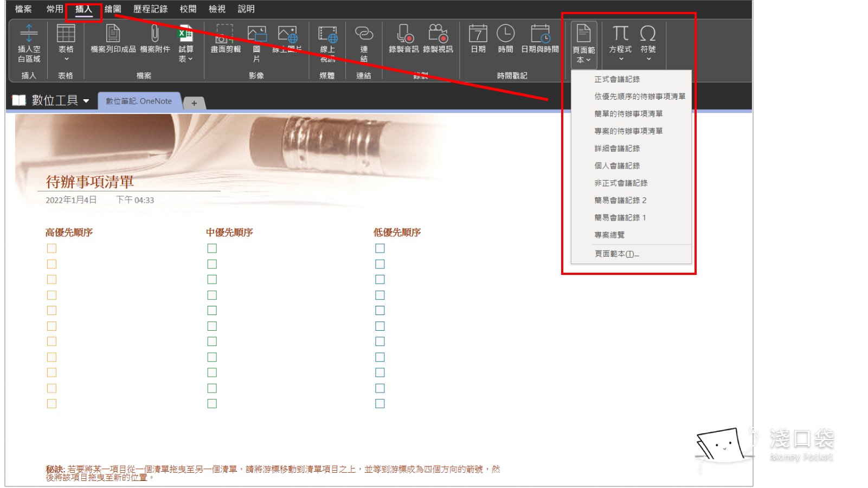
Task: Check the first checkbox under 高優先順序
Action: pos(52,248)
